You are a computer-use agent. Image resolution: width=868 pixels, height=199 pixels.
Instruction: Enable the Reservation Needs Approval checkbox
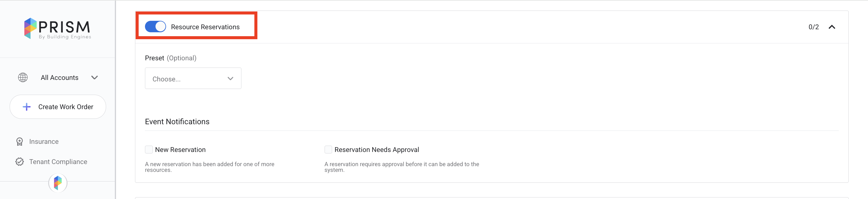click(328, 150)
